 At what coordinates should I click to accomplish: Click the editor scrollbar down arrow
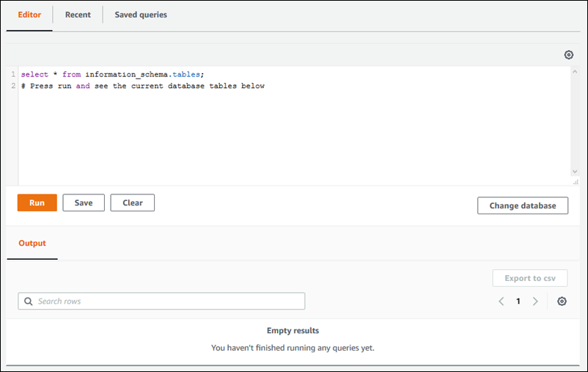click(575, 172)
